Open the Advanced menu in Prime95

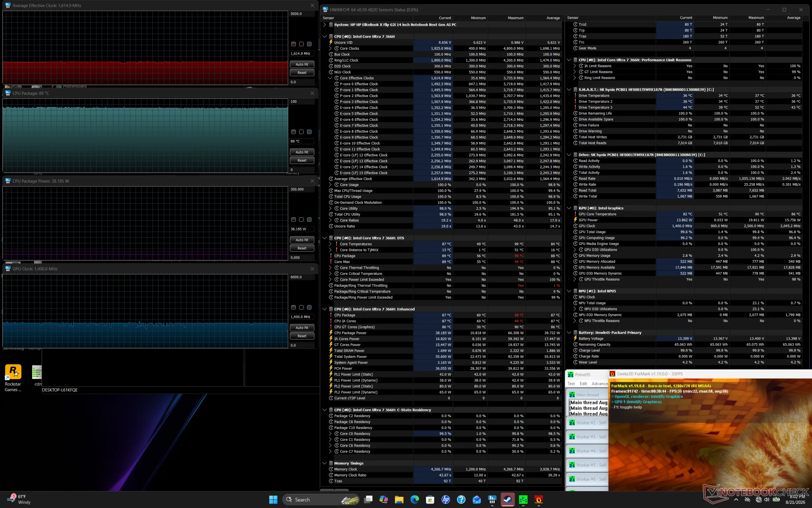600,384
